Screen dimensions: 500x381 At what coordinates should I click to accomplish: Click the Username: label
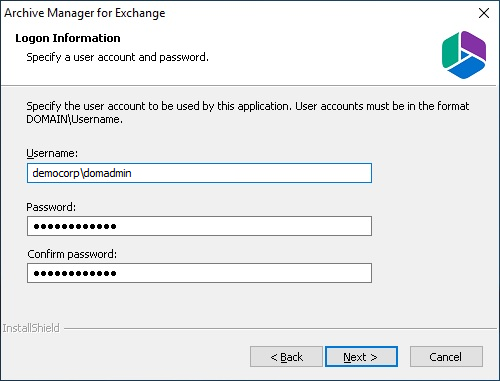(52, 153)
